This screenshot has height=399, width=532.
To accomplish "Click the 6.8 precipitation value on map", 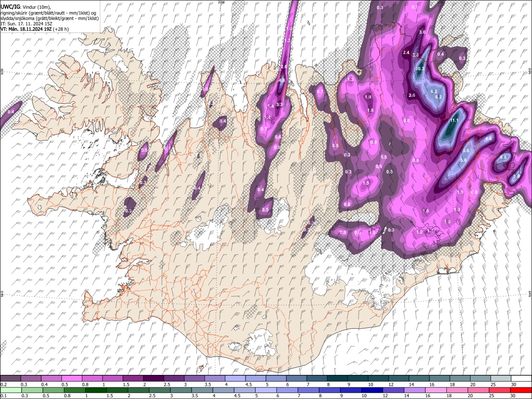I will pos(504,157).
